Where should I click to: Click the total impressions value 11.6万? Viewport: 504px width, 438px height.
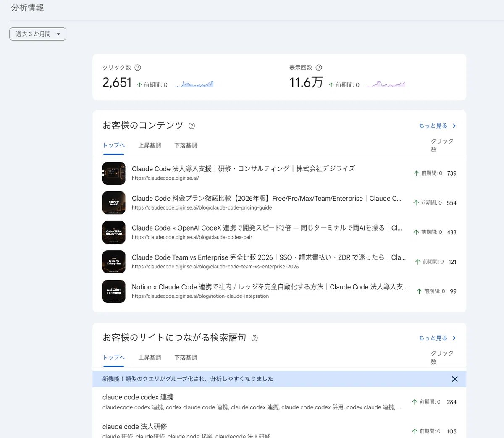[306, 82]
